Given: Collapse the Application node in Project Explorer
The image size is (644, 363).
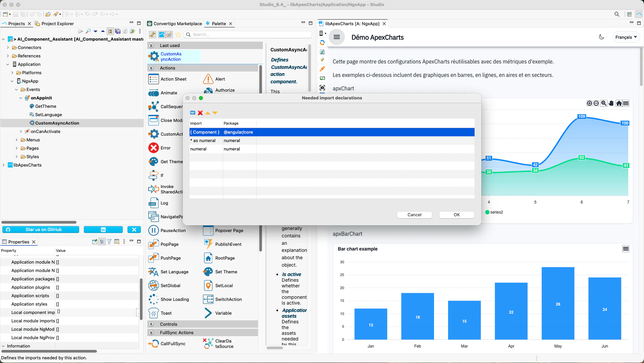Looking at the screenshot, I should click(7, 64).
